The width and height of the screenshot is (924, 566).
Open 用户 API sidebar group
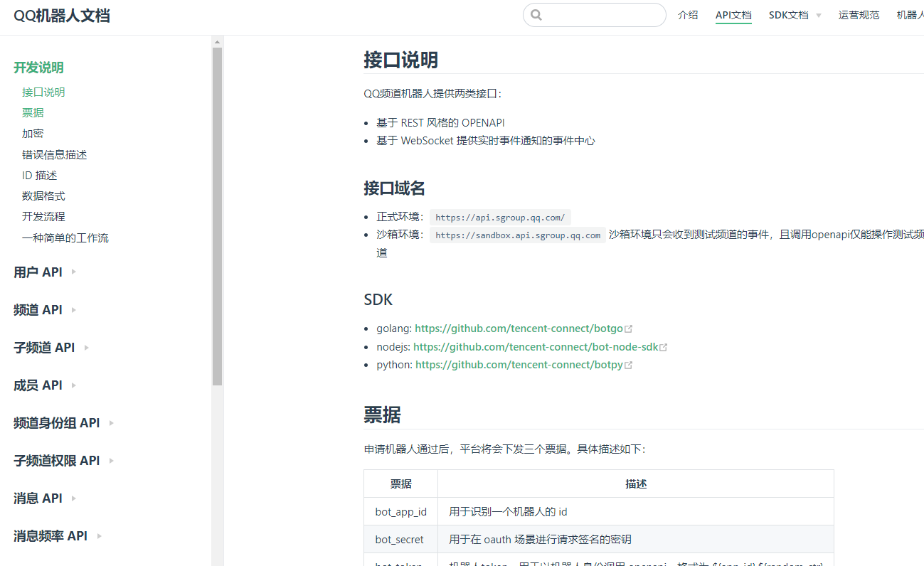click(x=38, y=272)
